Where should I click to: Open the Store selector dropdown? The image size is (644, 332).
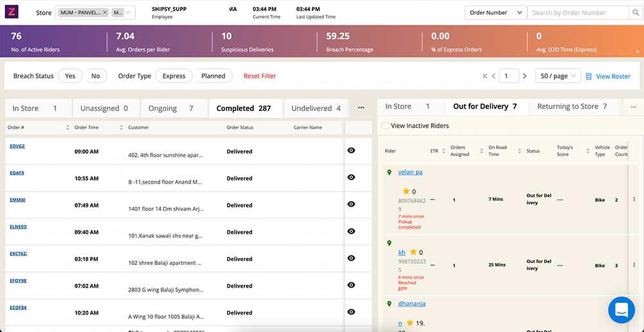(x=95, y=13)
